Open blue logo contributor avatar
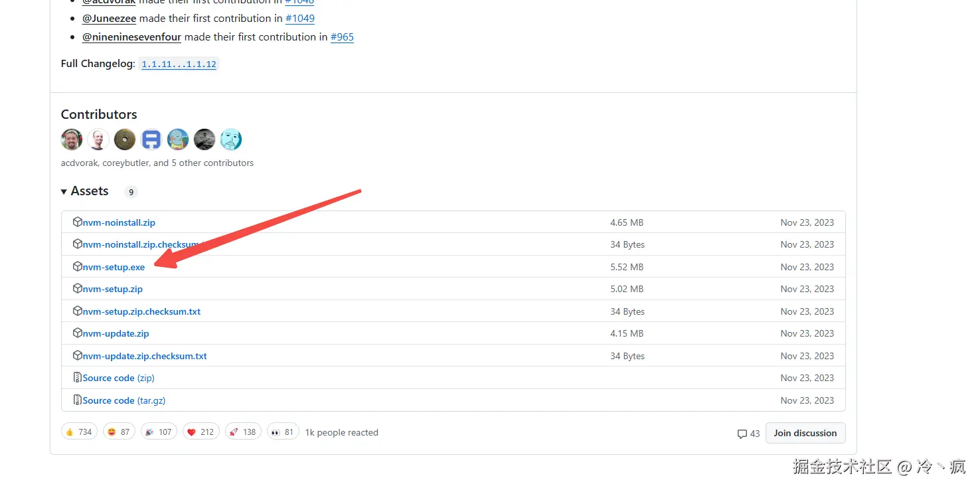 coord(151,139)
